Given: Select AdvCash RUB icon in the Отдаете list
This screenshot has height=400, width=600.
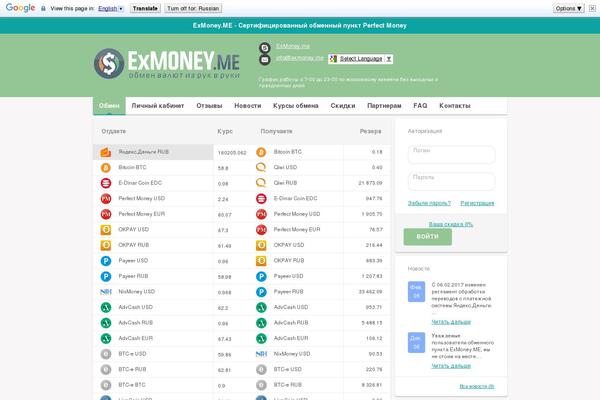Looking at the screenshot, I should click(106, 323).
